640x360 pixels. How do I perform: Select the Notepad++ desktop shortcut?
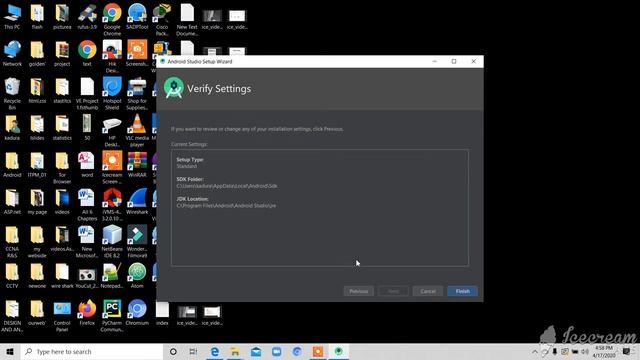tap(112, 276)
